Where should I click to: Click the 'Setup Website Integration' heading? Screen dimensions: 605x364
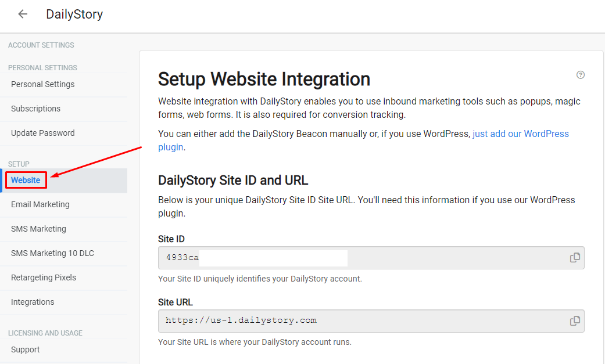(x=264, y=79)
